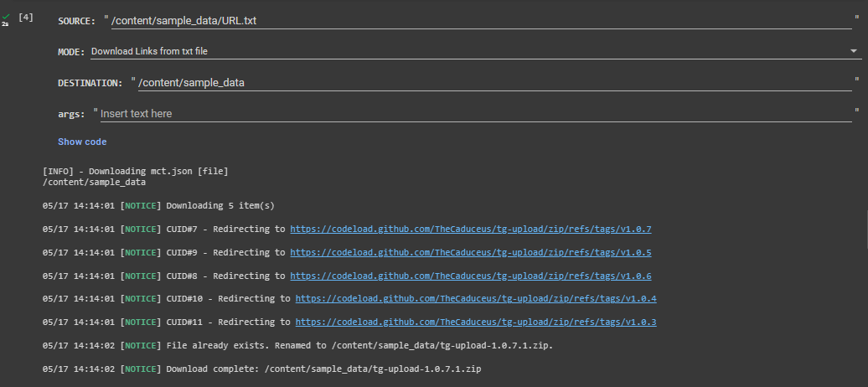The width and height of the screenshot is (868, 387).
Task: Click the DESTINATION path input field
Action: click(494, 82)
